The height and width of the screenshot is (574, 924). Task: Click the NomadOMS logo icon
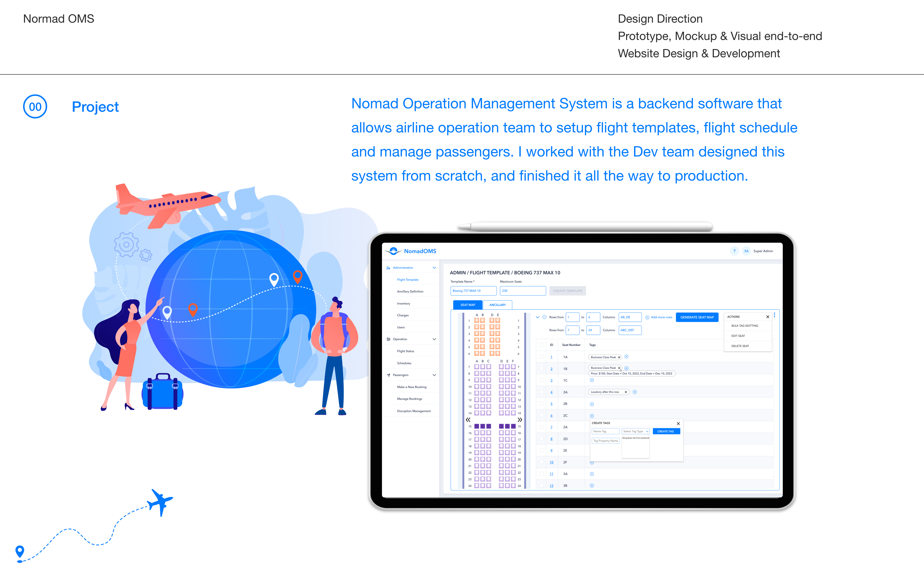tap(393, 251)
